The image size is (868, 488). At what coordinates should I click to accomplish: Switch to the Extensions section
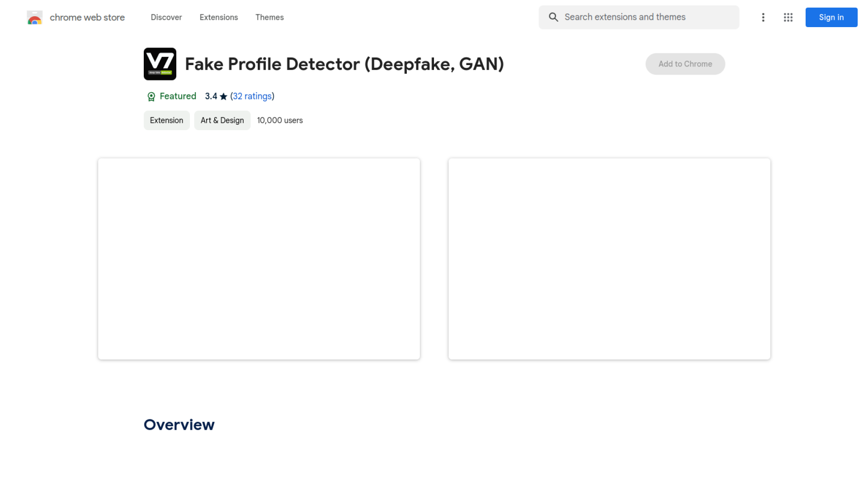(x=218, y=17)
